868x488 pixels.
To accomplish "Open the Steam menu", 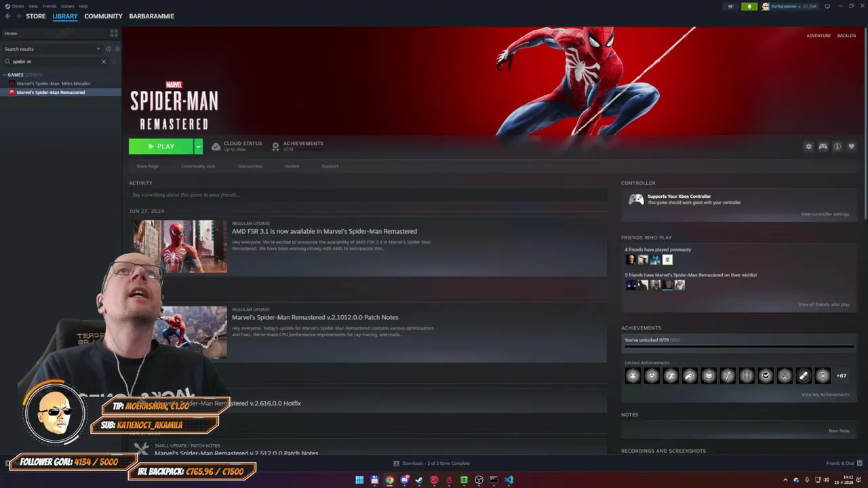I will (18, 6).
